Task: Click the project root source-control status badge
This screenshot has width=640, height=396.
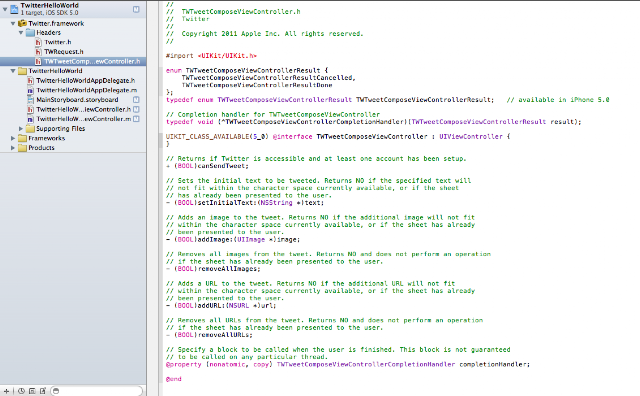Action: 136,9
